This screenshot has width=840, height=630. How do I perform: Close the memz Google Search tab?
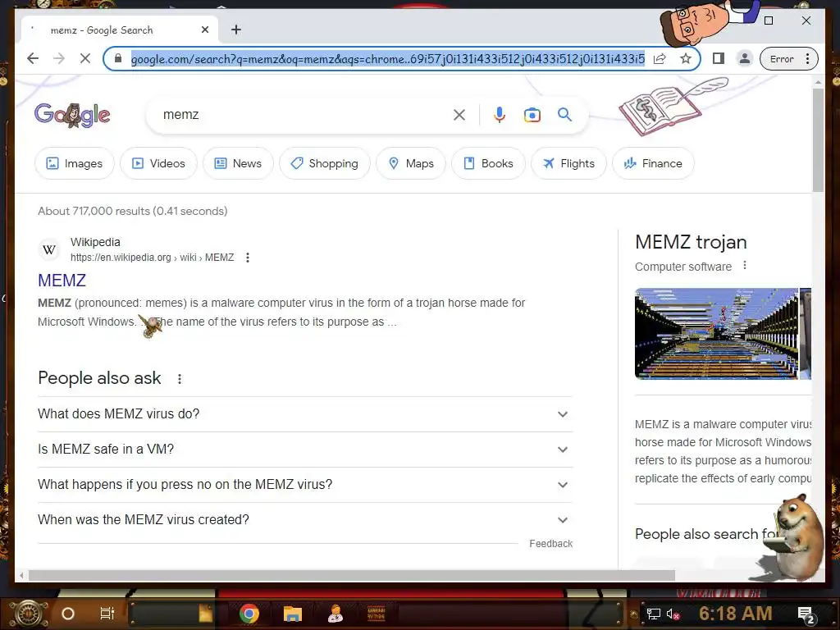pyautogui.click(x=204, y=30)
